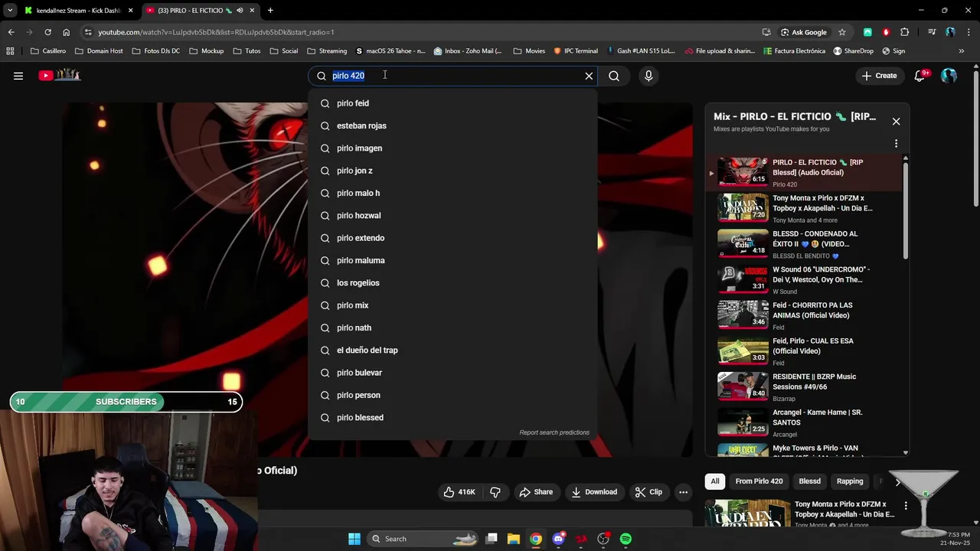Open the Windows Start menu
Viewport: 980px width, 551px height.
pos(354,539)
